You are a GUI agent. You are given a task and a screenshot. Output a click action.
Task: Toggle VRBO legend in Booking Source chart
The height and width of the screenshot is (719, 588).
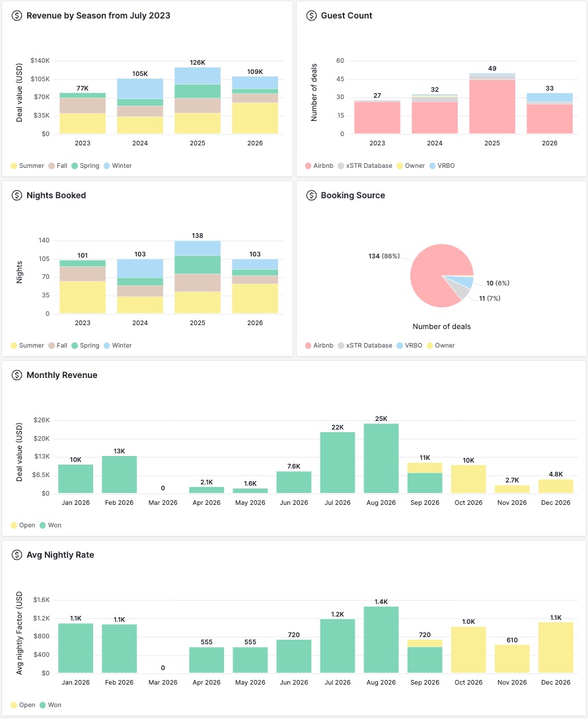click(x=409, y=345)
